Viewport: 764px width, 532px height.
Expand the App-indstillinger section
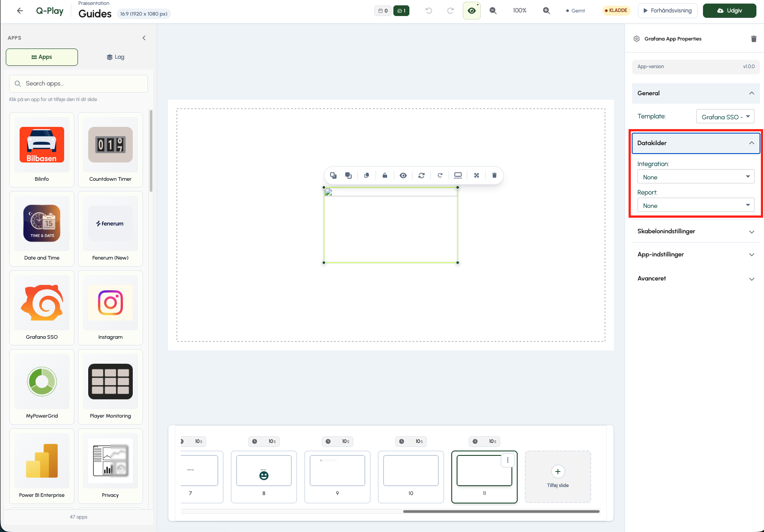point(696,255)
